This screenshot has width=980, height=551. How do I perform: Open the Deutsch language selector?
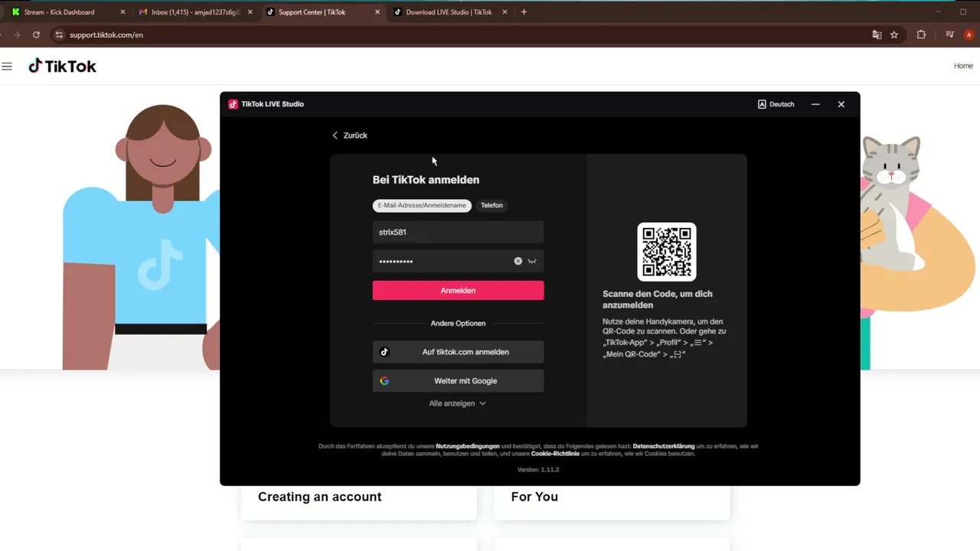(x=776, y=104)
